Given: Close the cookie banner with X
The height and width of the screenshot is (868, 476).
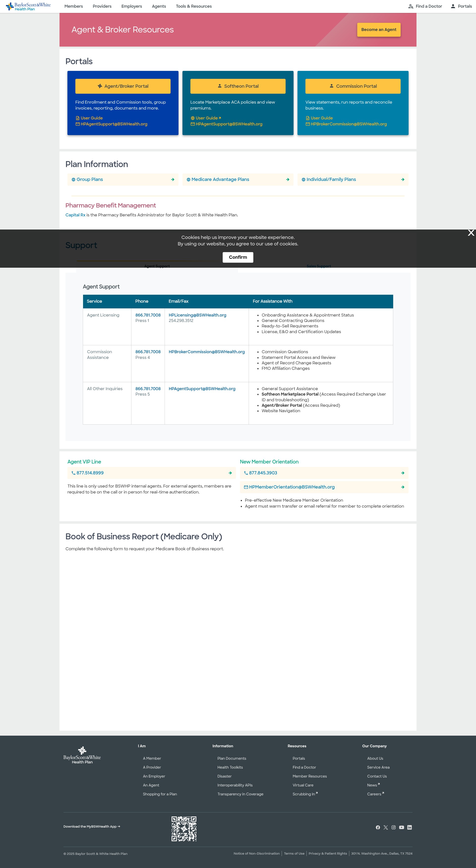Looking at the screenshot, I should point(471,233).
